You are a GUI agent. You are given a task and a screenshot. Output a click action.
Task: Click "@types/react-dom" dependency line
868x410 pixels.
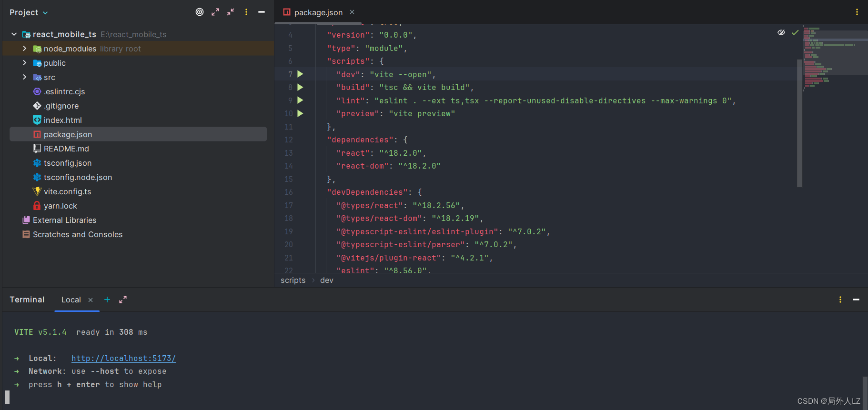(x=410, y=219)
